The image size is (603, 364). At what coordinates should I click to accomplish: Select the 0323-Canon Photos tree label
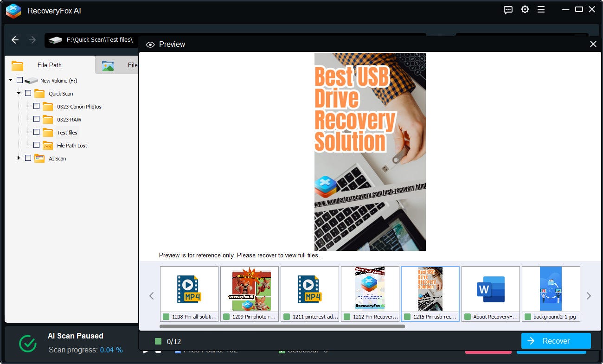pyautogui.click(x=79, y=107)
